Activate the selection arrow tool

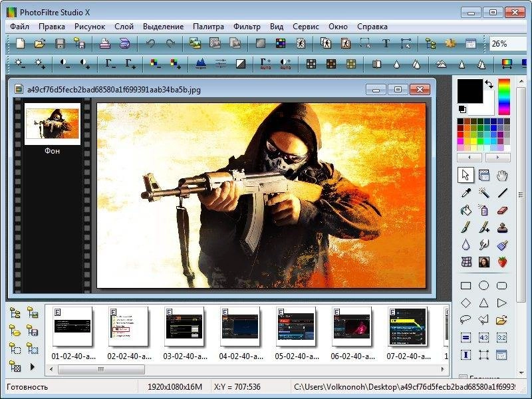click(466, 176)
